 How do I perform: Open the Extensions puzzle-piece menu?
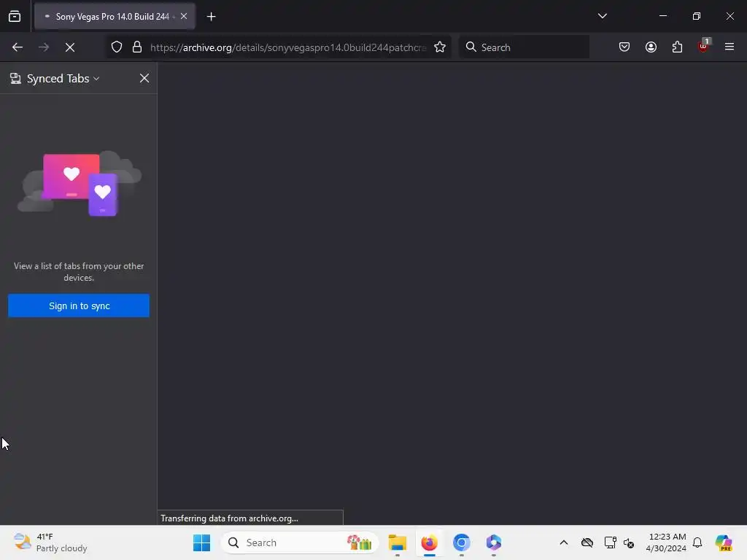(677, 47)
